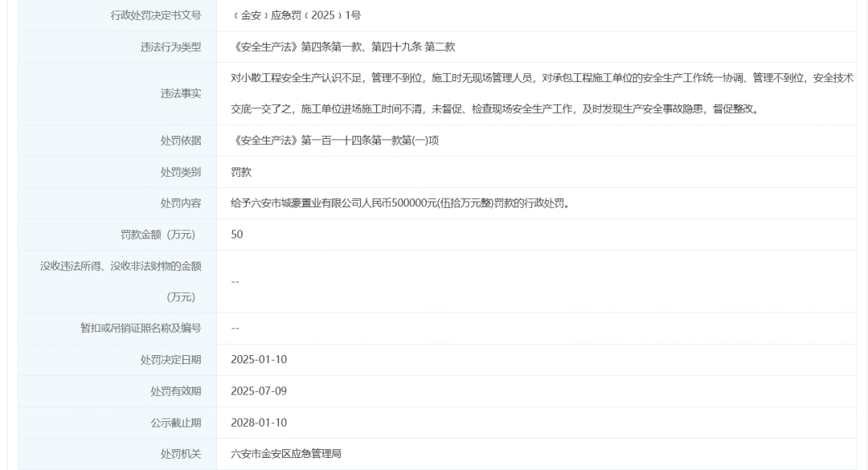Click the 没收违法所得、没收非法财物的金额 label
Image resolution: width=868 pixels, height=470 pixels.
[x=121, y=266]
